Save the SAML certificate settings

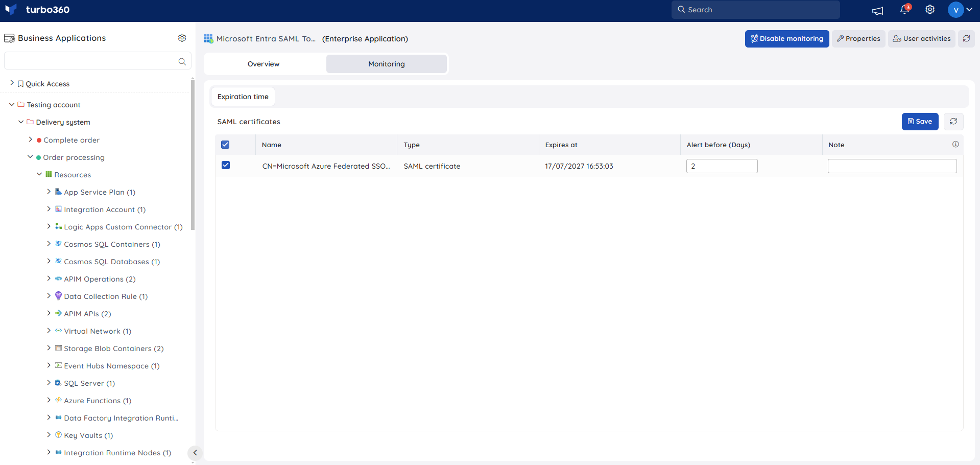coord(920,122)
